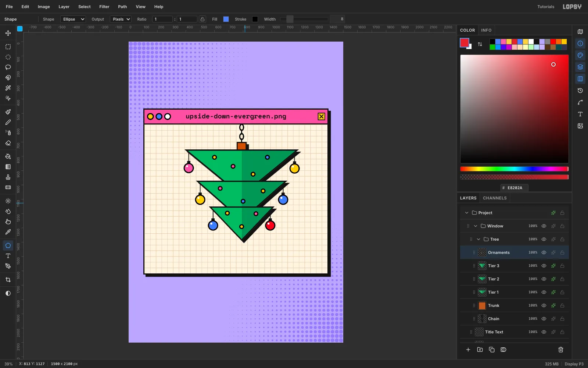Click the first Ratio input field
This screenshot has width=588, height=368.
(162, 19)
